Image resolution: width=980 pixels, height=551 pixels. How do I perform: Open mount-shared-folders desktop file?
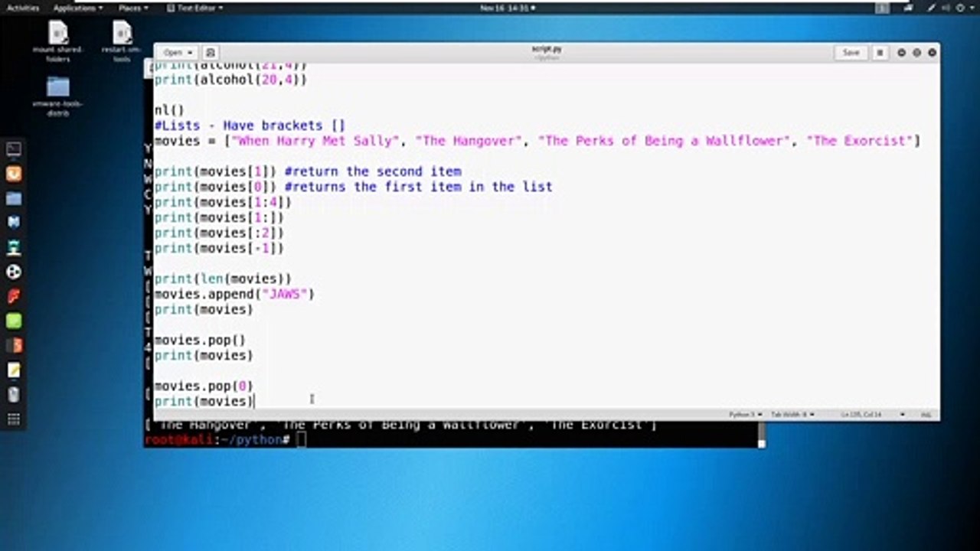point(58,41)
